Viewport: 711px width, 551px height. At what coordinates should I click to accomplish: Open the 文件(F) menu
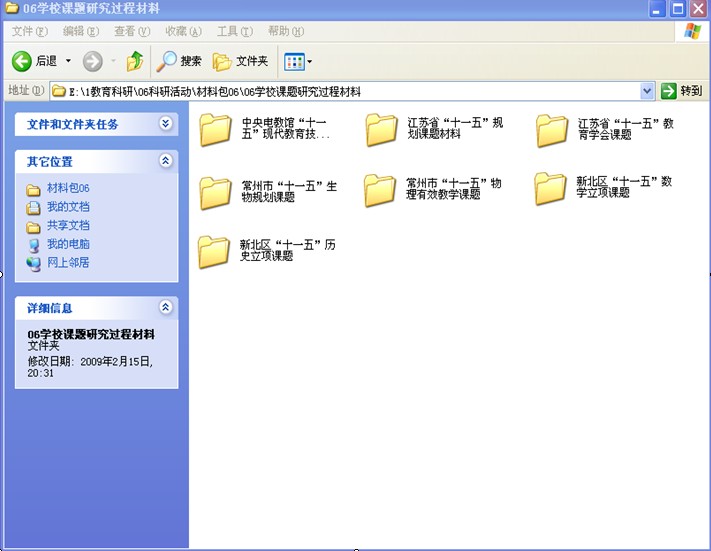(29, 31)
